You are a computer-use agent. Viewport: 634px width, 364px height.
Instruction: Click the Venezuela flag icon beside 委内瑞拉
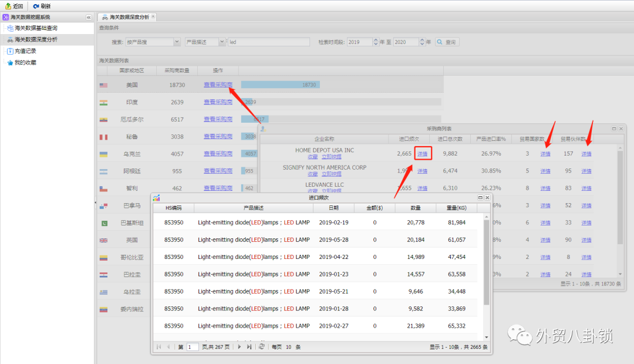pyautogui.click(x=103, y=309)
